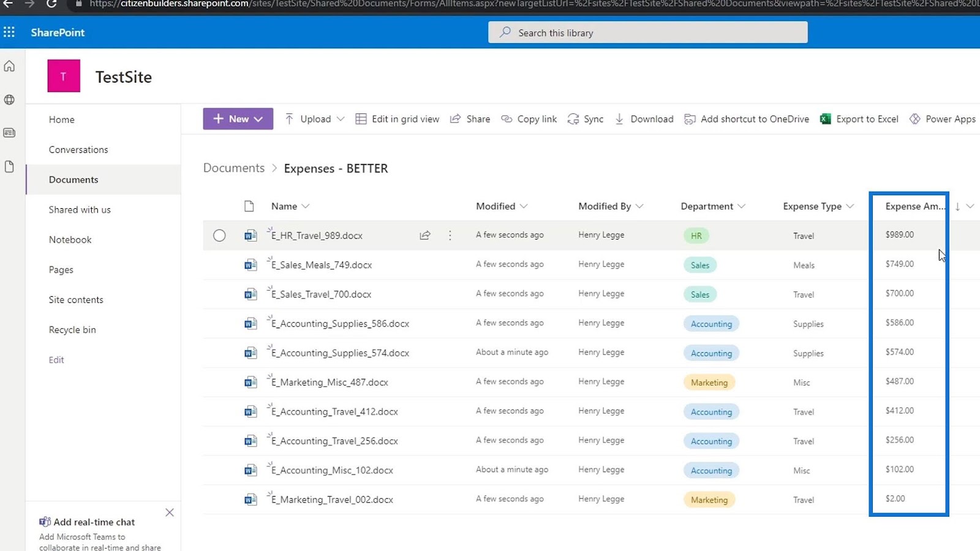
Task: Go to Home in site navigation
Action: (x=62, y=119)
